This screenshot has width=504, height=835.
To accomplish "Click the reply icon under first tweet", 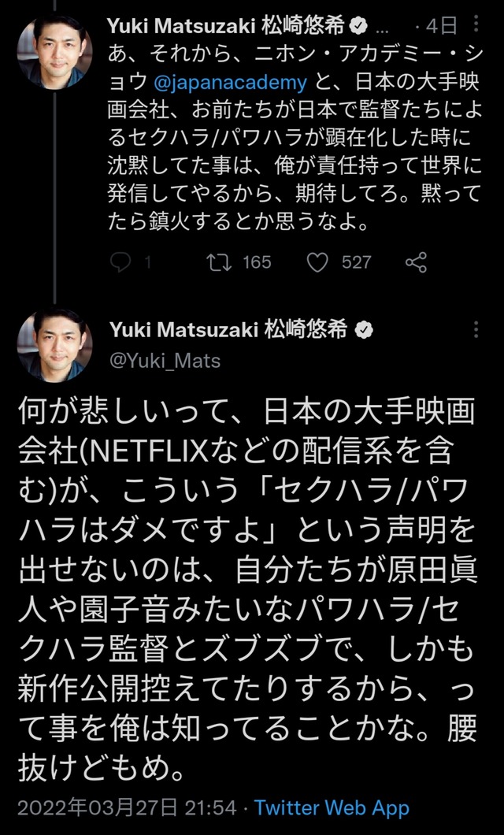I will click(120, 262).
